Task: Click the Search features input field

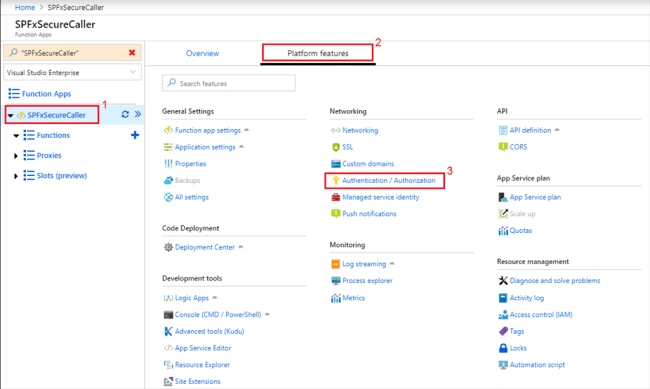Action: point(229,83)
